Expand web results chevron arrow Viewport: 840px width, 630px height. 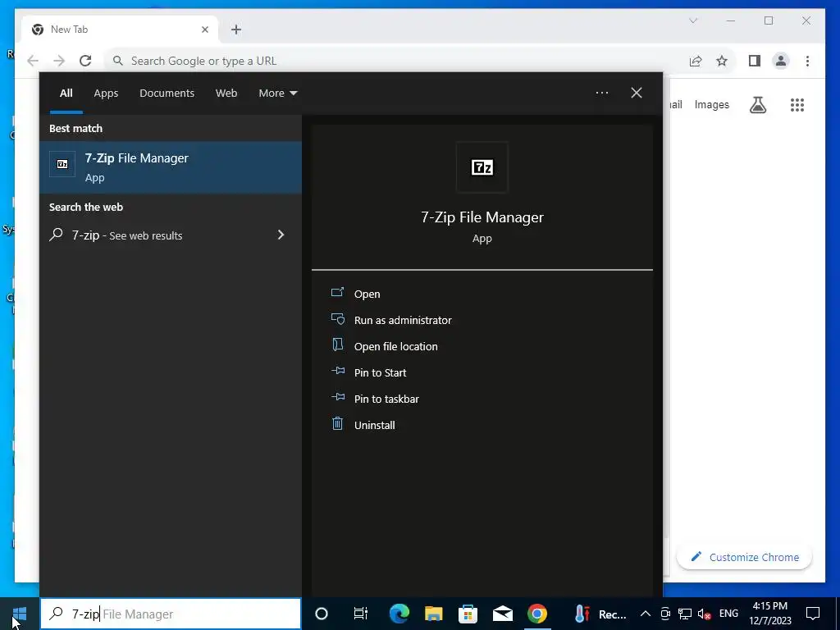click(281, 235)
